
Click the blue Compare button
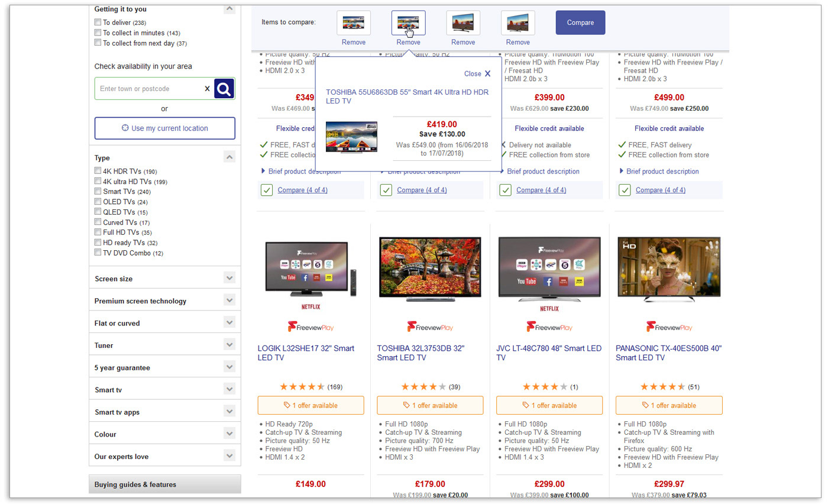coord(580,22)
